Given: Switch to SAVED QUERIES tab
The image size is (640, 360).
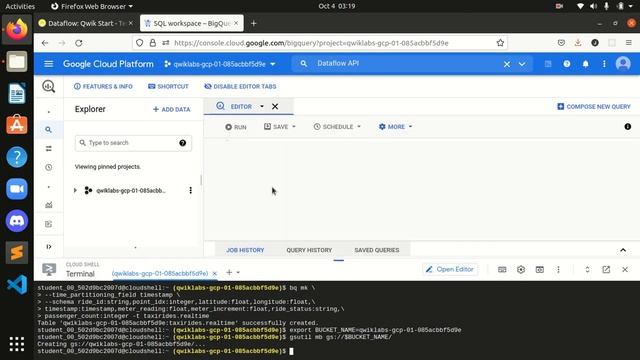Looking at the screenshot, I should (377, 250).
